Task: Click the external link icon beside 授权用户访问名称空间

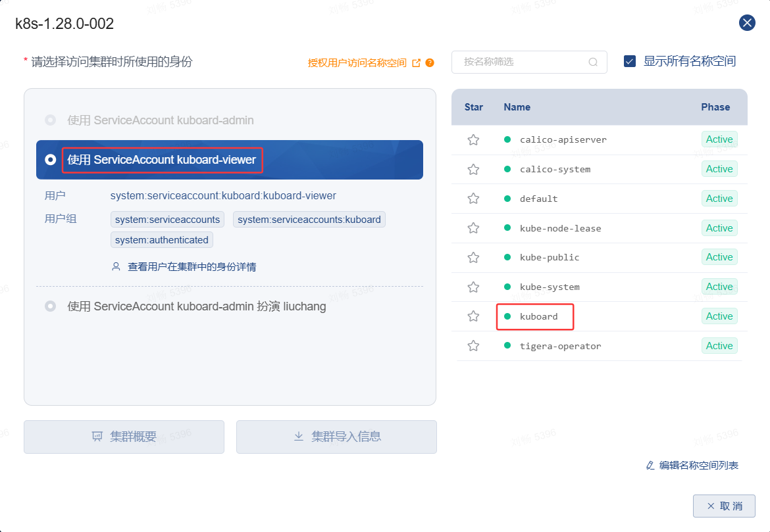Action: 417,63
